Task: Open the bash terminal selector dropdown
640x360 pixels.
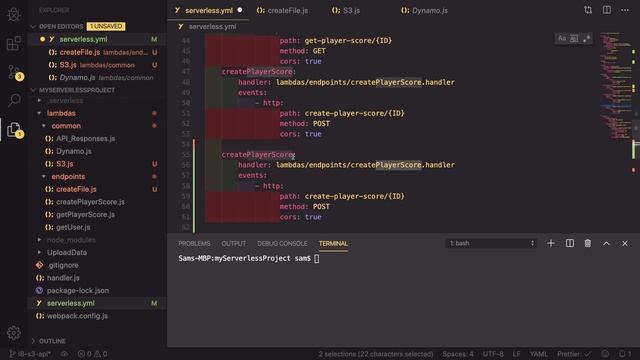Action: [491, 243]
